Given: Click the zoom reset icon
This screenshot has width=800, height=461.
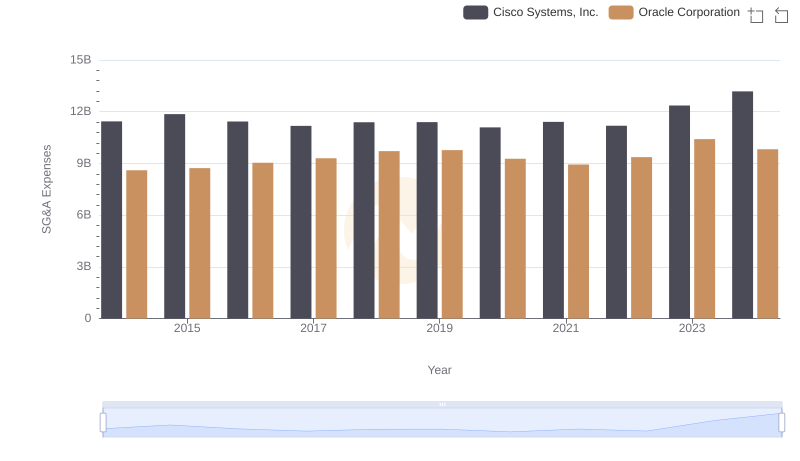Looking at the screenshot, I should [x=781, y=15].
